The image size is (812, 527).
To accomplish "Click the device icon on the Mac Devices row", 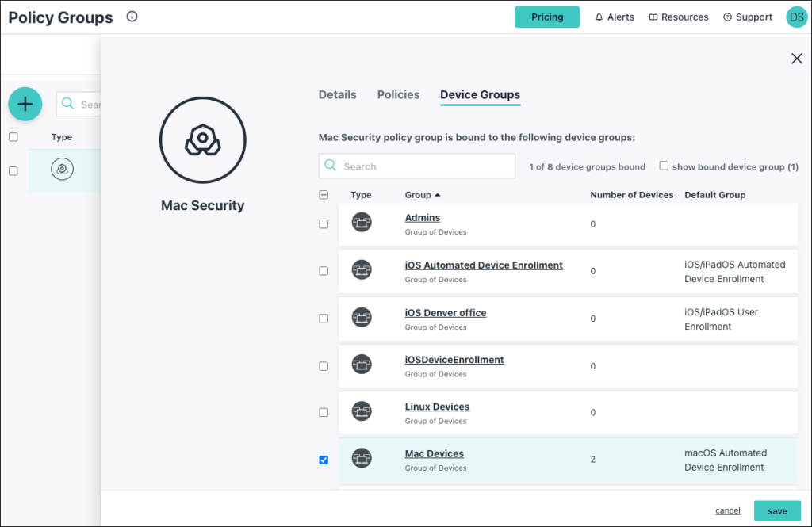I will pos(362,458).
